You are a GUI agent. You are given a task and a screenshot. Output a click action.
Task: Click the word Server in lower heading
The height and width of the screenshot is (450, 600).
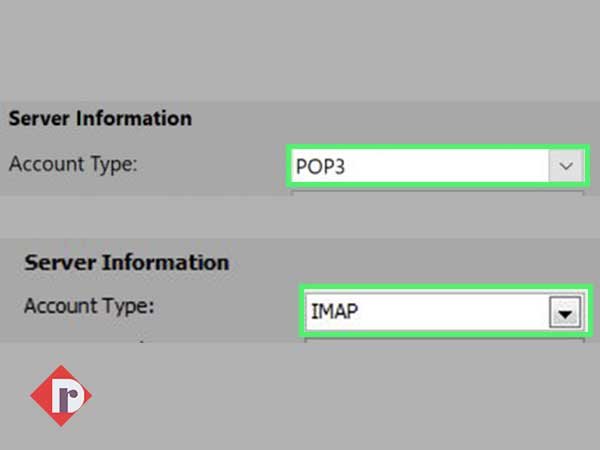(60, 263)
